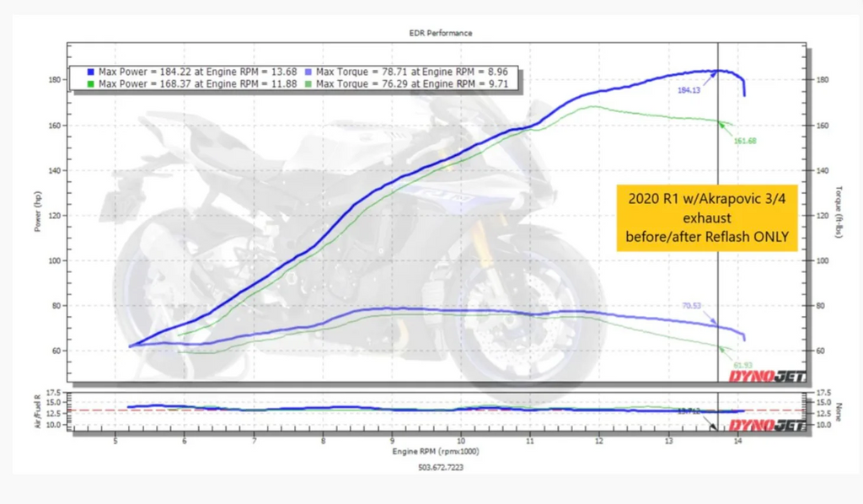Screen dimensions: 863x504
Task: Click the Dynojet logo in the Air/Fuel chart
Action: point(767,425)
